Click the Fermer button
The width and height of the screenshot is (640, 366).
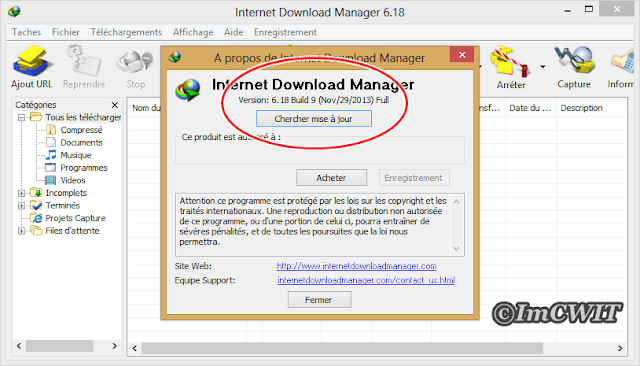(x=319, y=300)
